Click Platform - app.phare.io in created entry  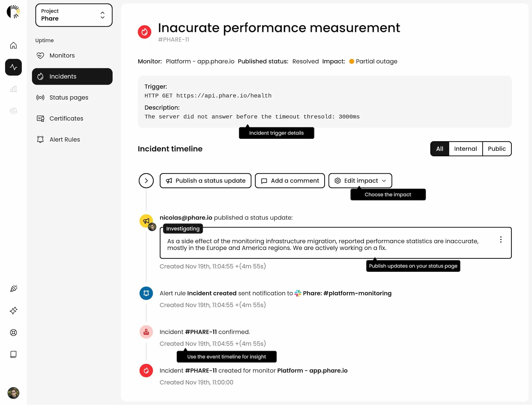tap(312, 370)
